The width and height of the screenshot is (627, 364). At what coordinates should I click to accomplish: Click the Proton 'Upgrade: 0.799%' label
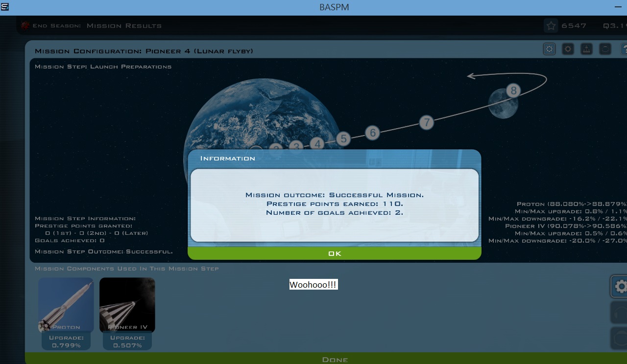point(66,341)
